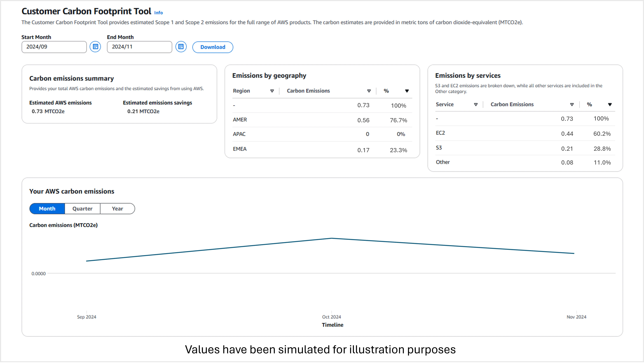Expand the Service sort dropdown arrow
The image size is (644, 364).
pos(475,104)
